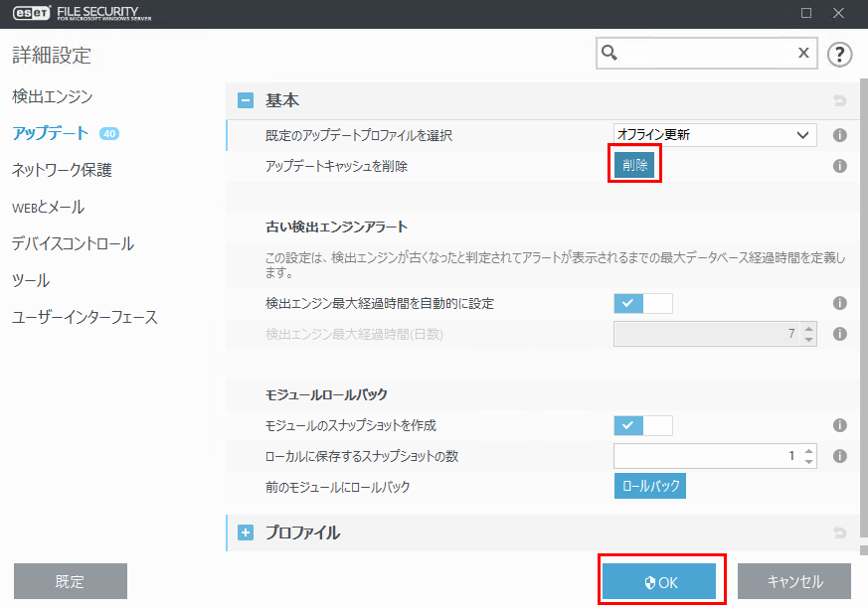868x608 pixels.
Task: Click info icon for アップデートキャッシュを削除
Action: click(x=839, y=166)
